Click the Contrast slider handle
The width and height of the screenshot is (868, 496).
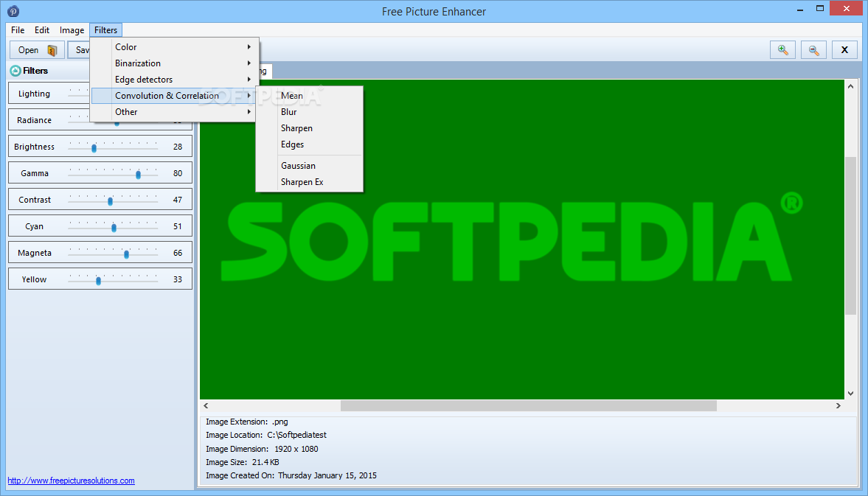[x=110, y=201]
